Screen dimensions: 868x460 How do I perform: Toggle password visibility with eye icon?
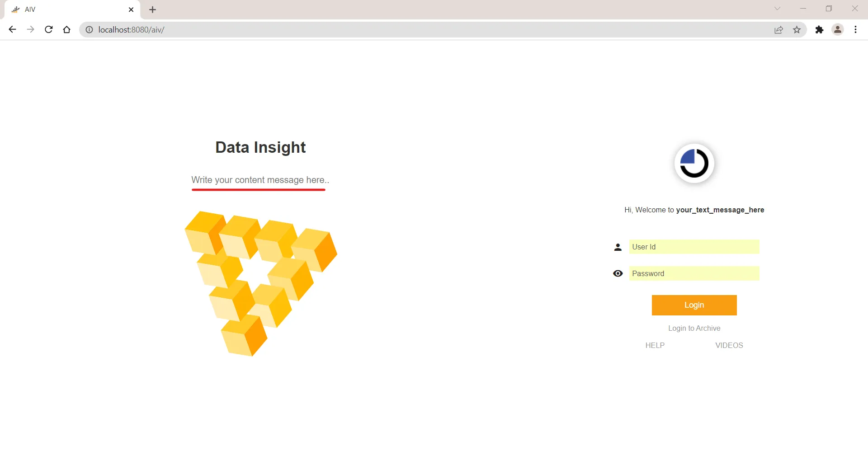click(618, 273)
